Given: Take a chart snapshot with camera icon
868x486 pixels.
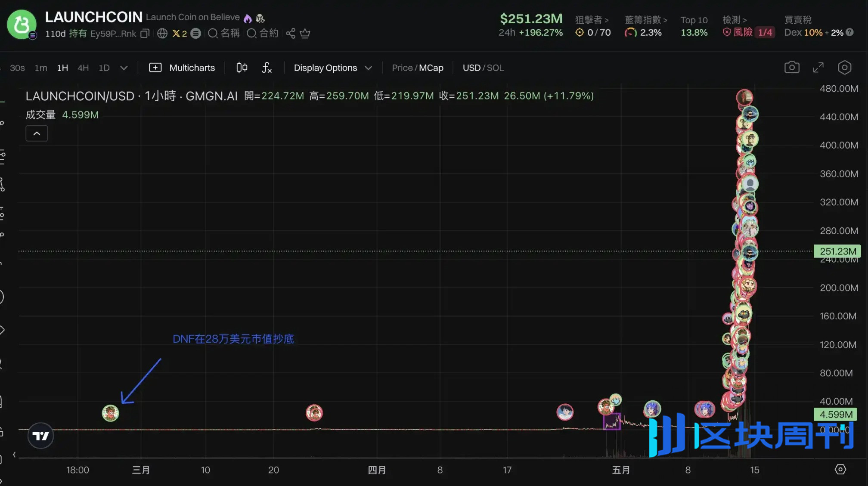Looking at the screenshot, I should (x=792, y=68).
